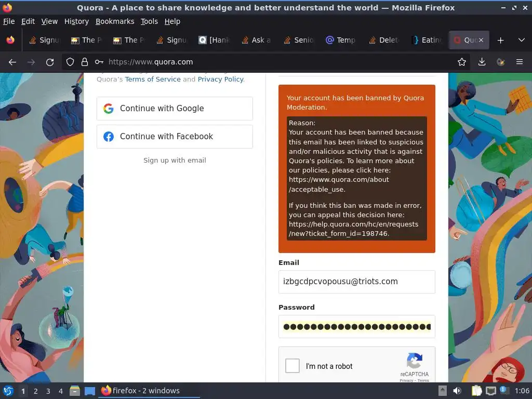Image resolution: width=532 pixels, height=399 pixels.
Task: Click the reCAPTCHA logo
Action: (x=414, y=361)
